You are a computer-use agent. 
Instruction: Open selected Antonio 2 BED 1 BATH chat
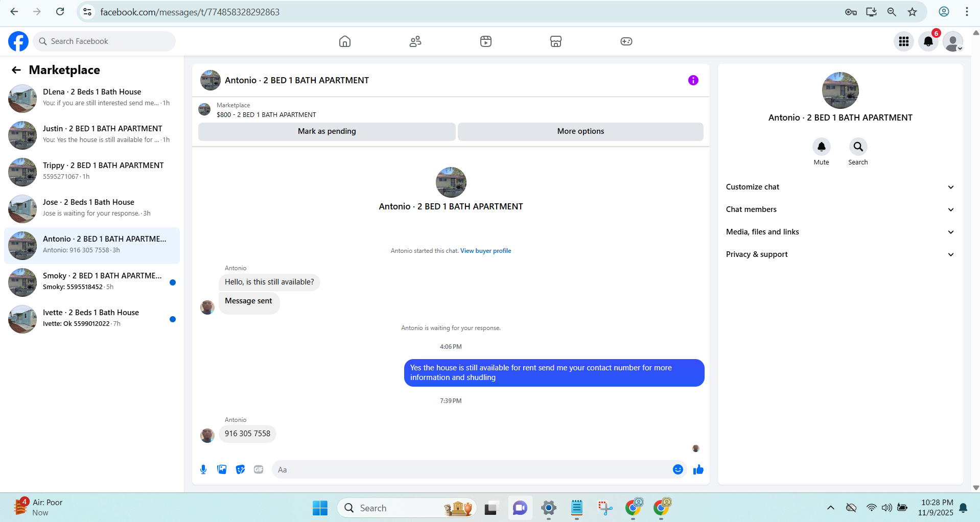[x=92, y=245]
